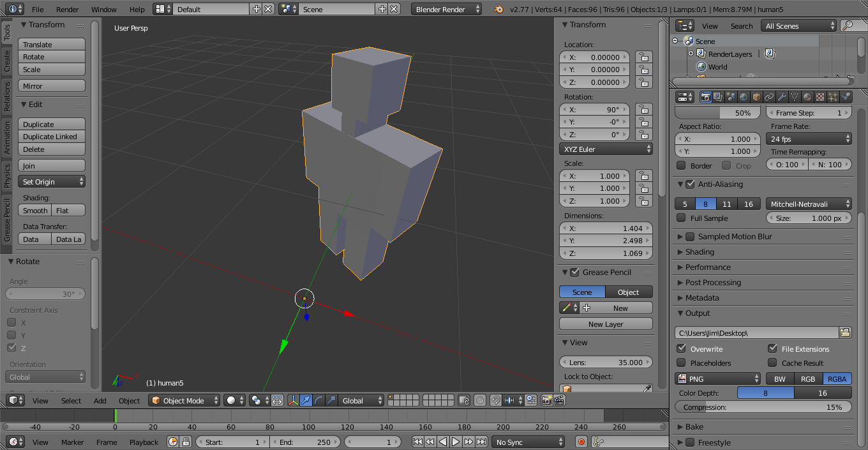Click the rotate Angle 30° slider
Screen dimensions: 868x450
[45, 294]
